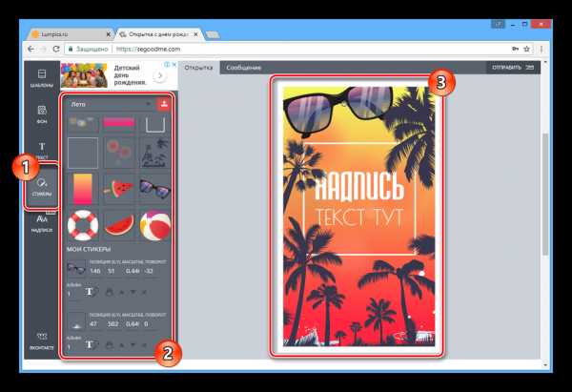Image resolution: width=572 pixels, height=392 pixels.
Task: Close the lumpics.ru browser tab
Action: 108,34
